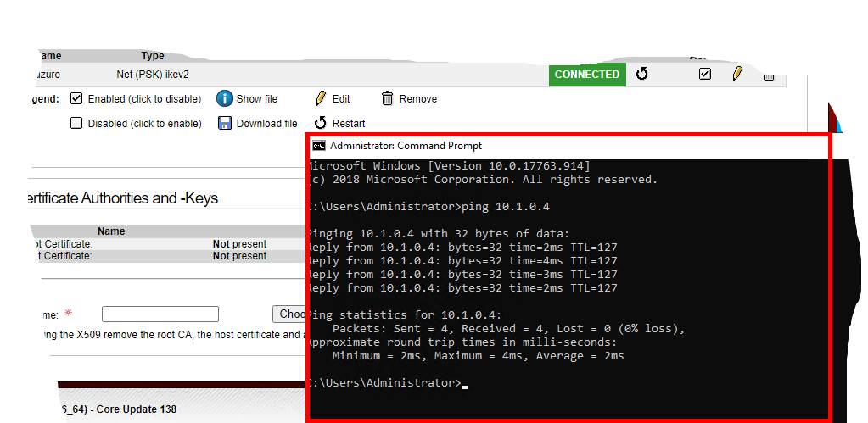Click the legend Restart circular arrow icon
Viewport: 868px width, 423px height.
point(321,123)
